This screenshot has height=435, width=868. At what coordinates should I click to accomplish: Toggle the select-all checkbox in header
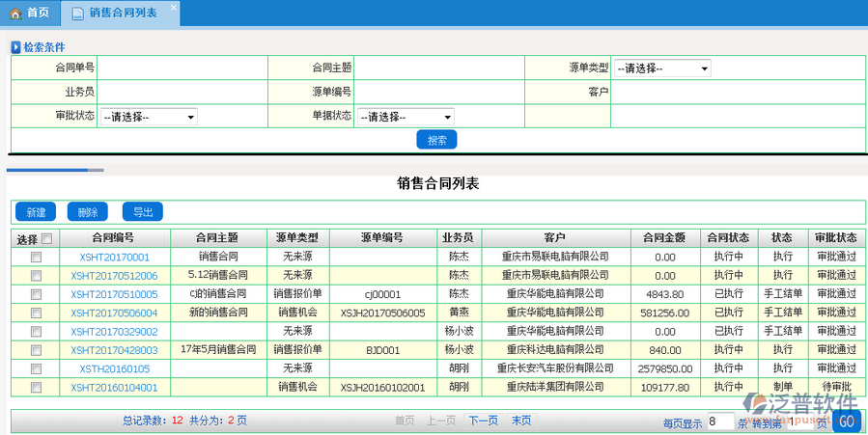point(46,238)
